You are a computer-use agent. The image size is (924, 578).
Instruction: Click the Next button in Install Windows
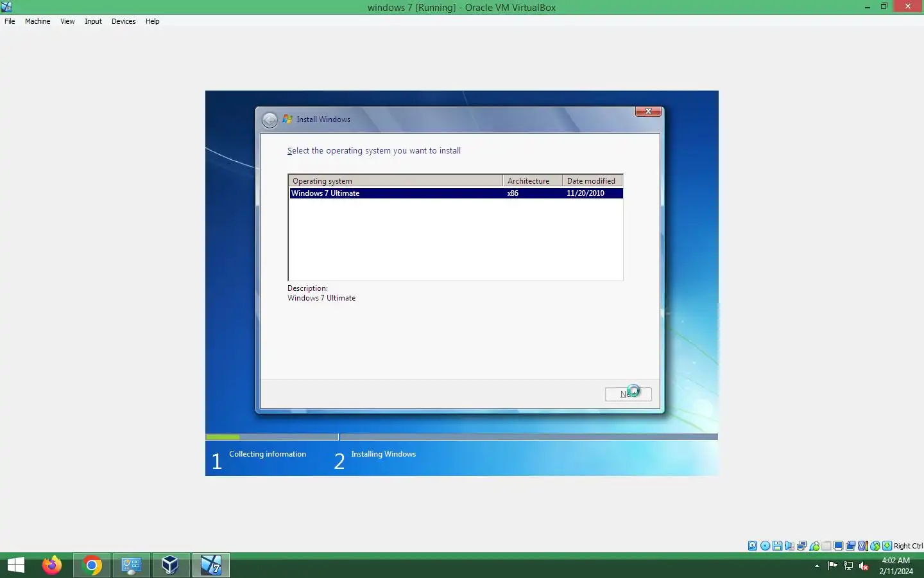[628, 394]
